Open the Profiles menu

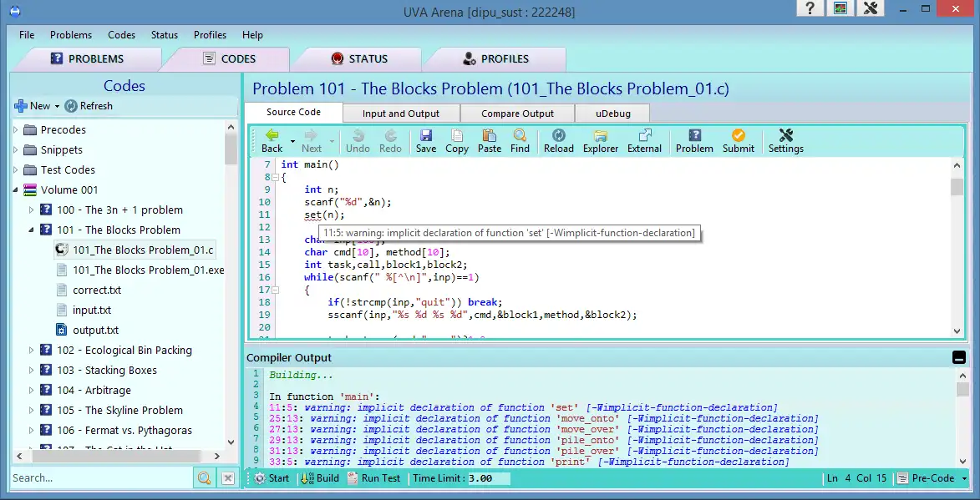click(210, 35)
